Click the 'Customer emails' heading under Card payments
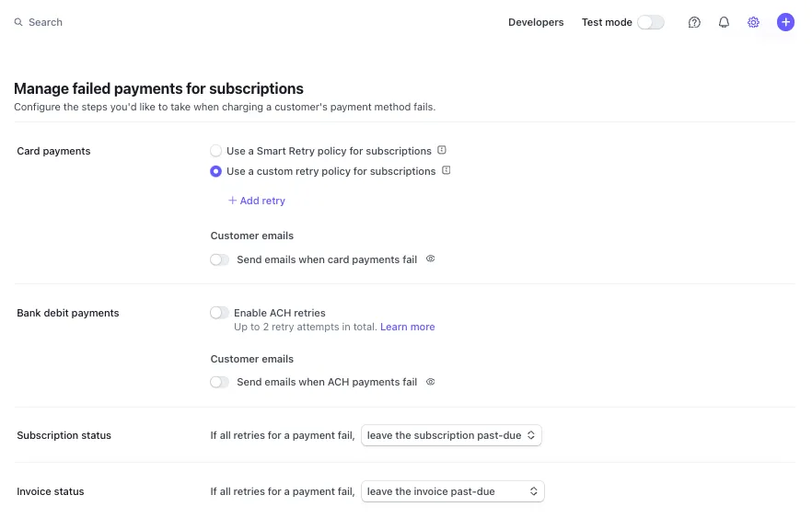 (251, 236)
